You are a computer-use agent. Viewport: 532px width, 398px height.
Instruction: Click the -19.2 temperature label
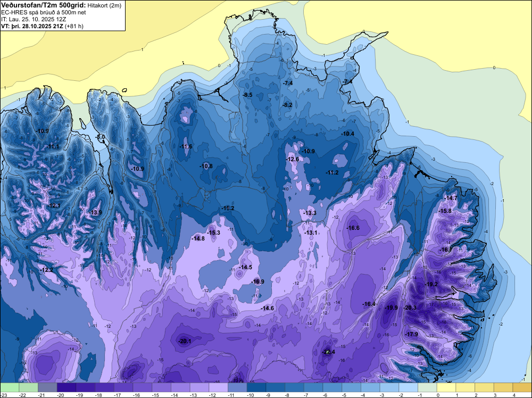(x=431, y=284)
